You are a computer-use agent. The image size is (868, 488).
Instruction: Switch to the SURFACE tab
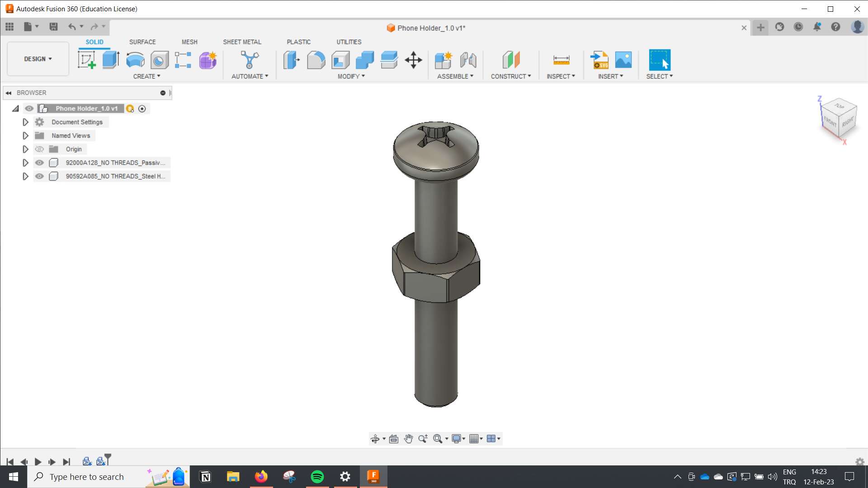(142, 42)
